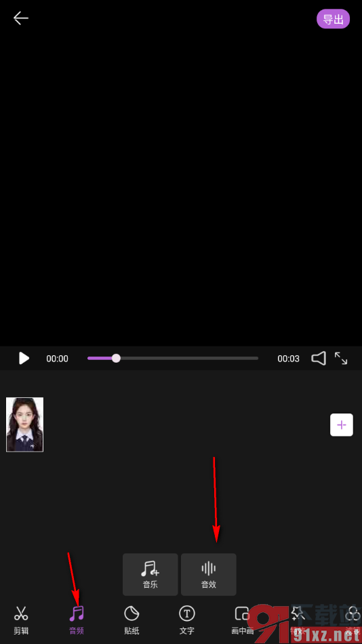362x644 pixels.
Task: Click the 00:03 duration label
Action: coord(289,359)
